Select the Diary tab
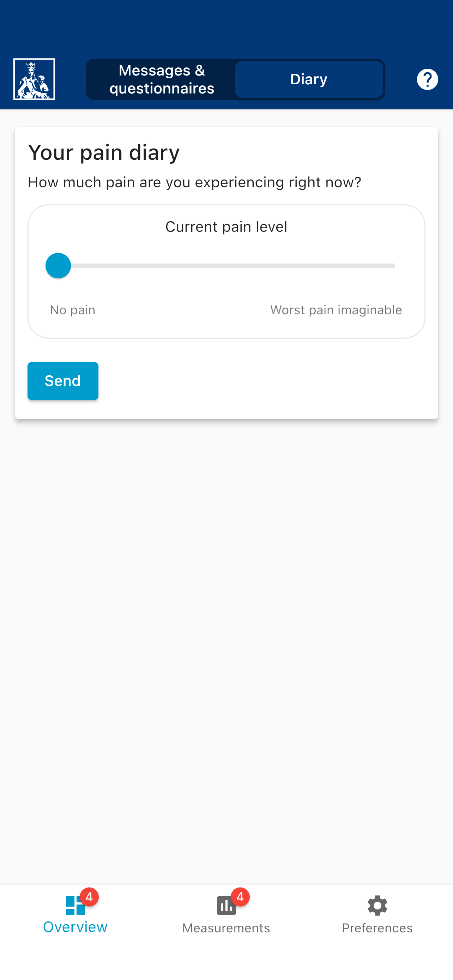 pos(309,79)
